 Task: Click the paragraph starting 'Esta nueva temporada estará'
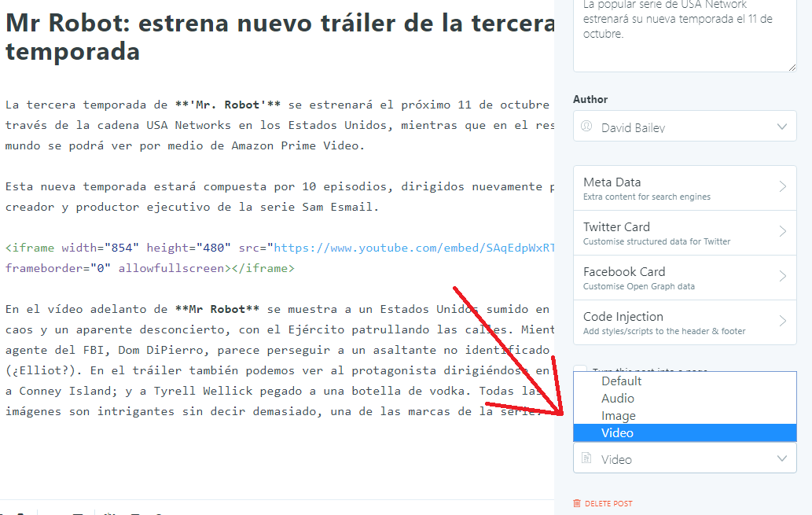click(280, 197)
